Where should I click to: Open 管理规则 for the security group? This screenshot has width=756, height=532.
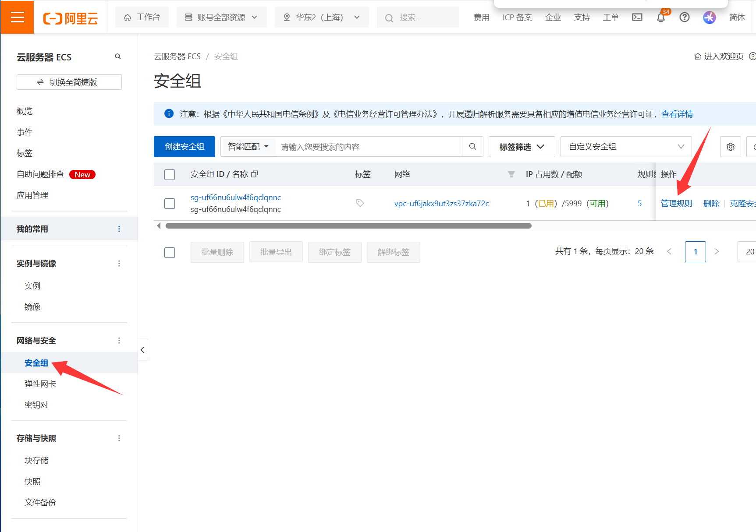[676, 204]
